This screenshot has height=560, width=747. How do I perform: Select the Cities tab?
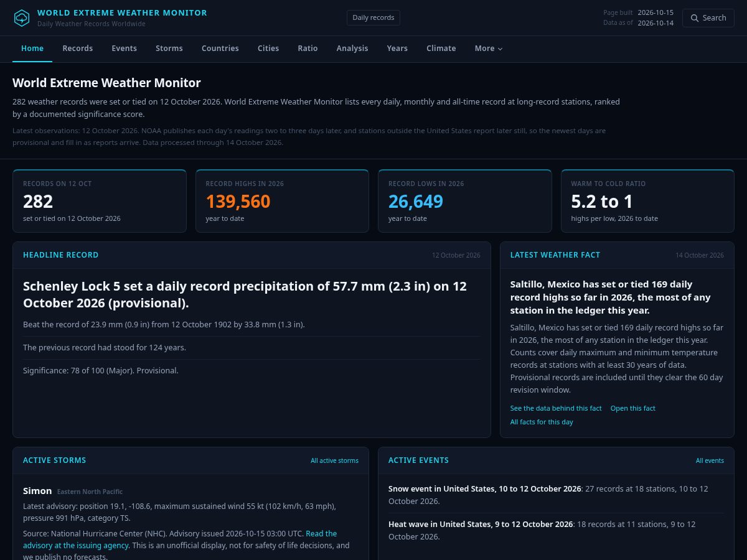pyautogui.click(x=268, y=49)
